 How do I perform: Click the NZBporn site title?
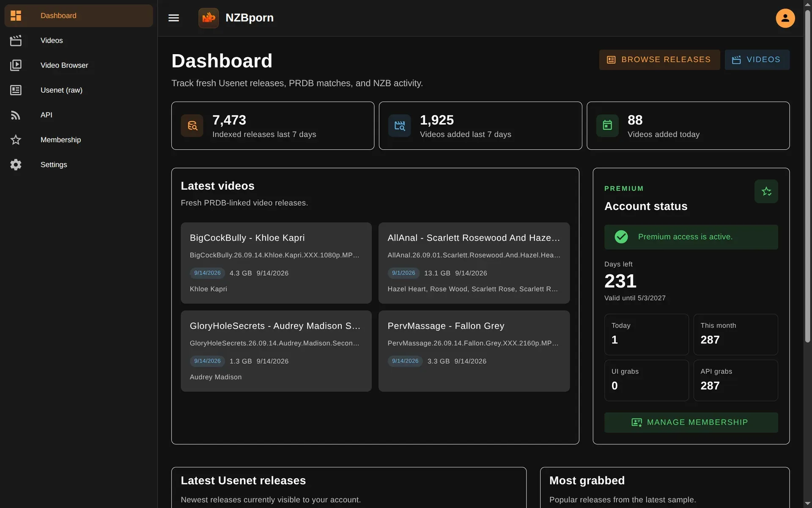click(250, 18)
